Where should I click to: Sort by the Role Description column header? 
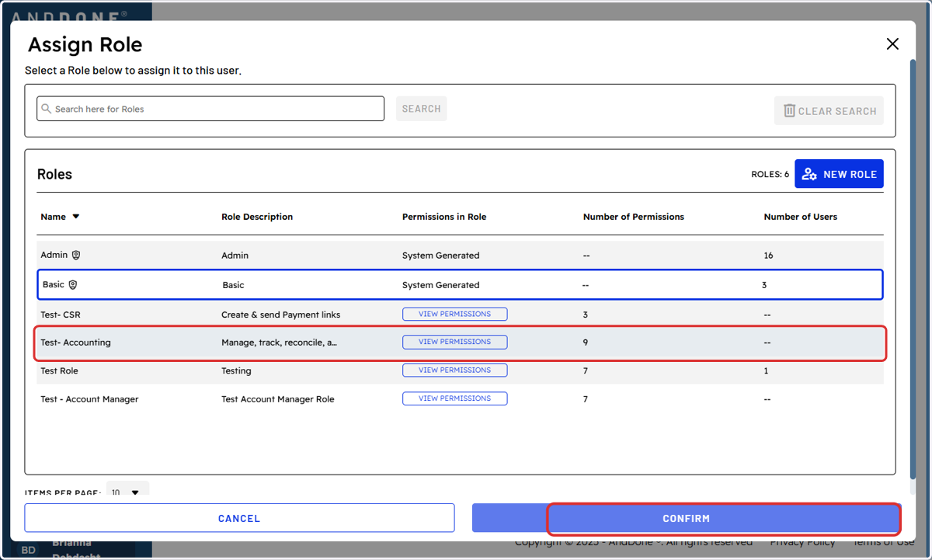tap(257, 217)
